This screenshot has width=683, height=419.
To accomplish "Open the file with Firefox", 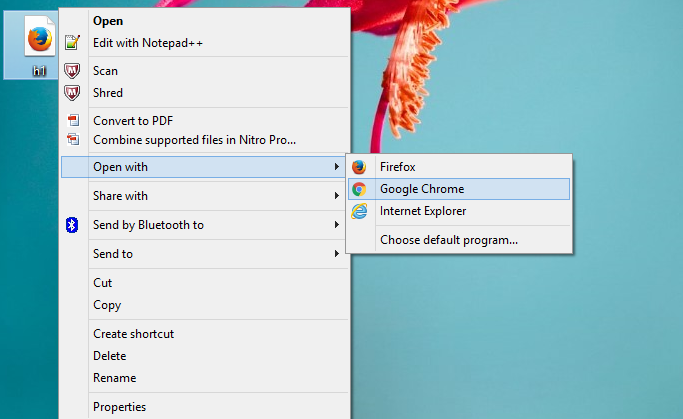I will point(459,167).
